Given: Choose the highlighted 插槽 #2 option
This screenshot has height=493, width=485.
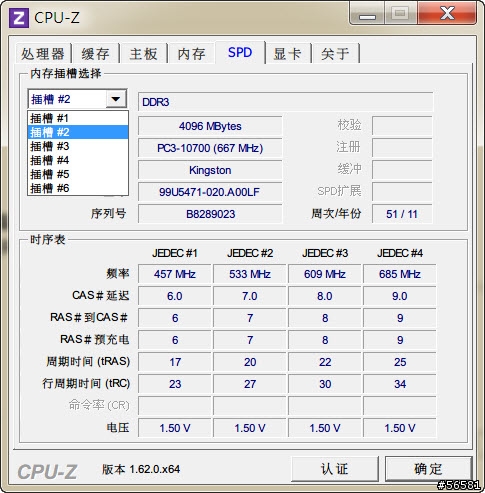Looking at the screenshot, I should point(78,132).
